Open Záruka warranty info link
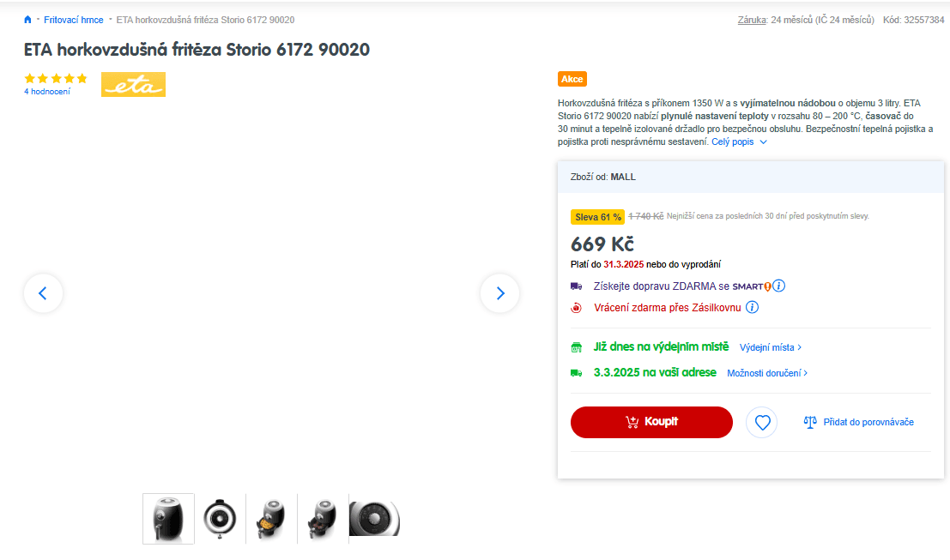This screenshot has width=950, height=560. coord(752,20)
